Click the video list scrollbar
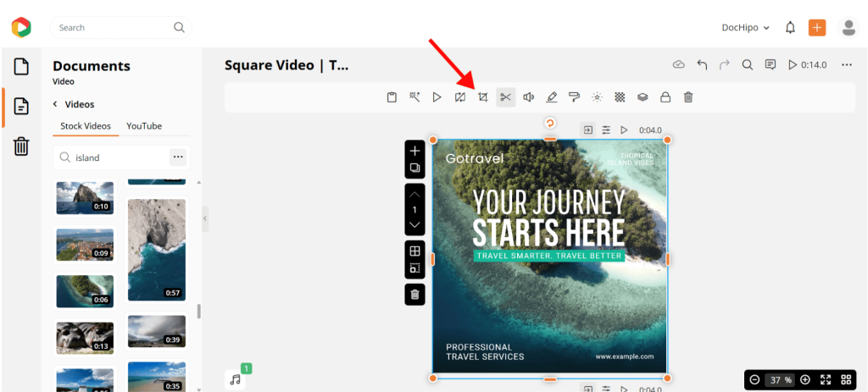The height and width of the screenshot is (392, 868). tap(198, 312)
